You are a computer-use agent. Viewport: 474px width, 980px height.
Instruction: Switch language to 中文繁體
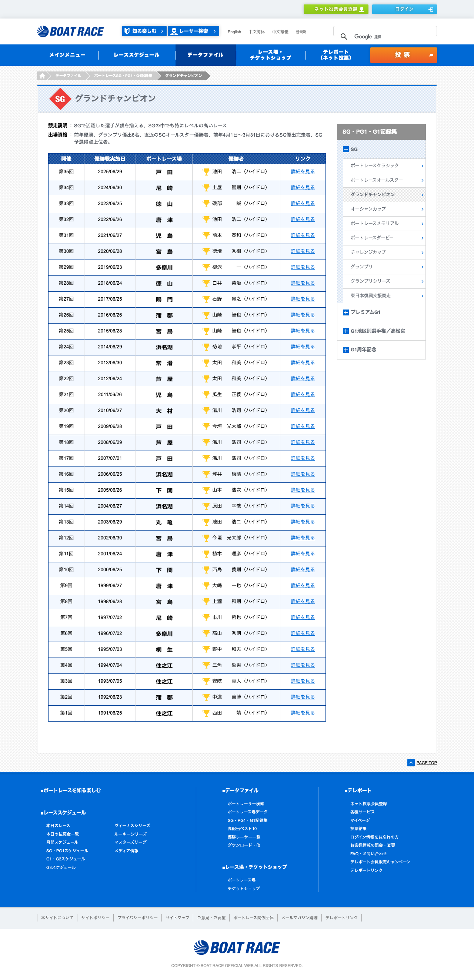pos(280,32)
